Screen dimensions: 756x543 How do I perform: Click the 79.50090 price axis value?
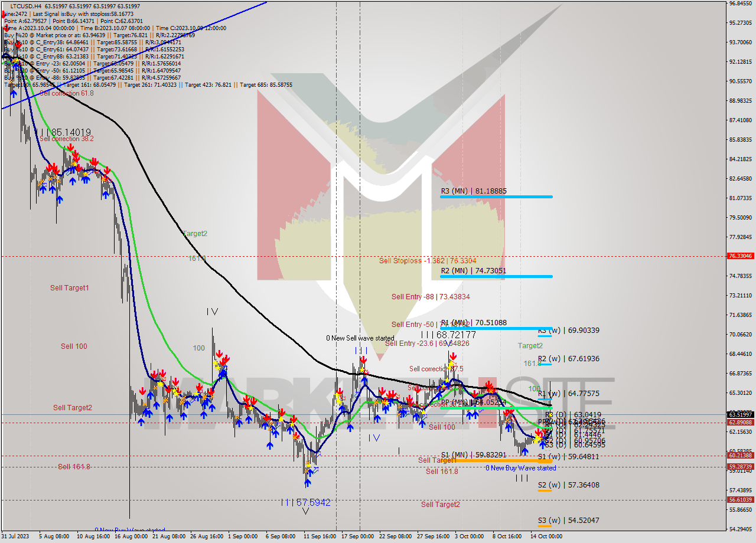[x=740, y=218]
